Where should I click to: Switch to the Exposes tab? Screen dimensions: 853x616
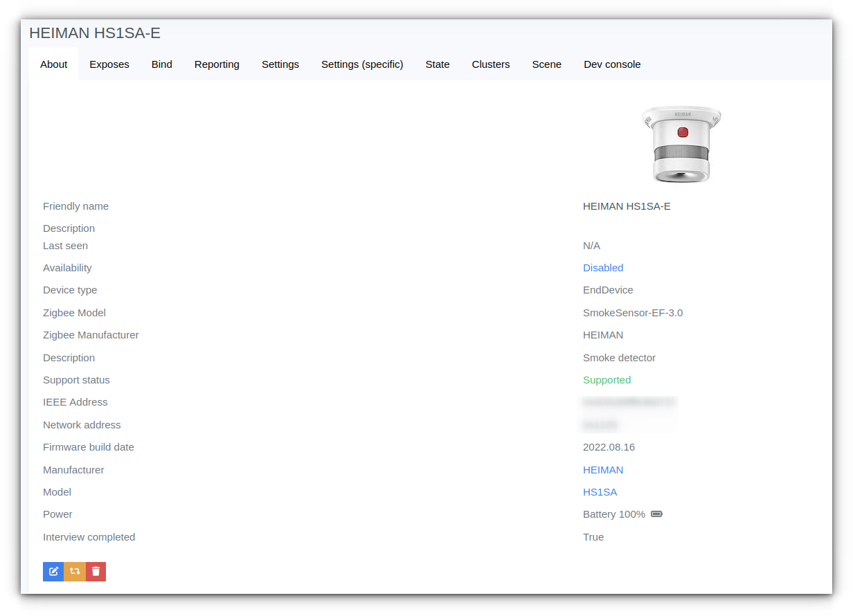click(109, 64)
